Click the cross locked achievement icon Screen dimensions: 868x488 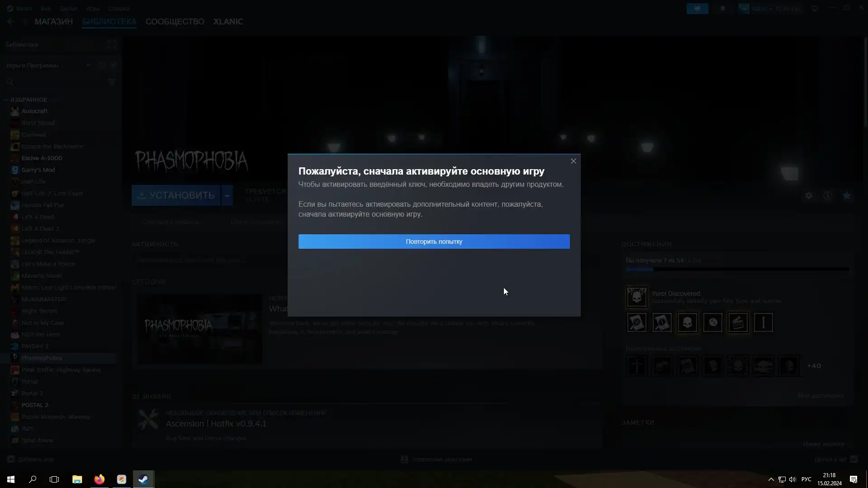point(636,366)
